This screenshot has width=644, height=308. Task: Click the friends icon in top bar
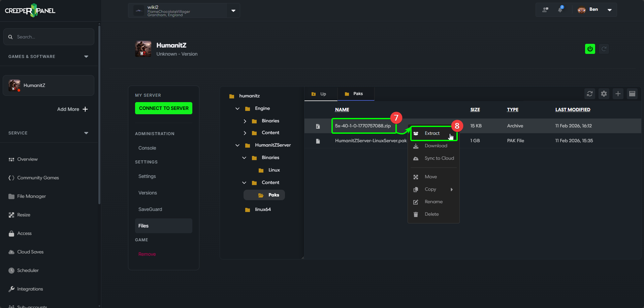(x=545, y=10)
